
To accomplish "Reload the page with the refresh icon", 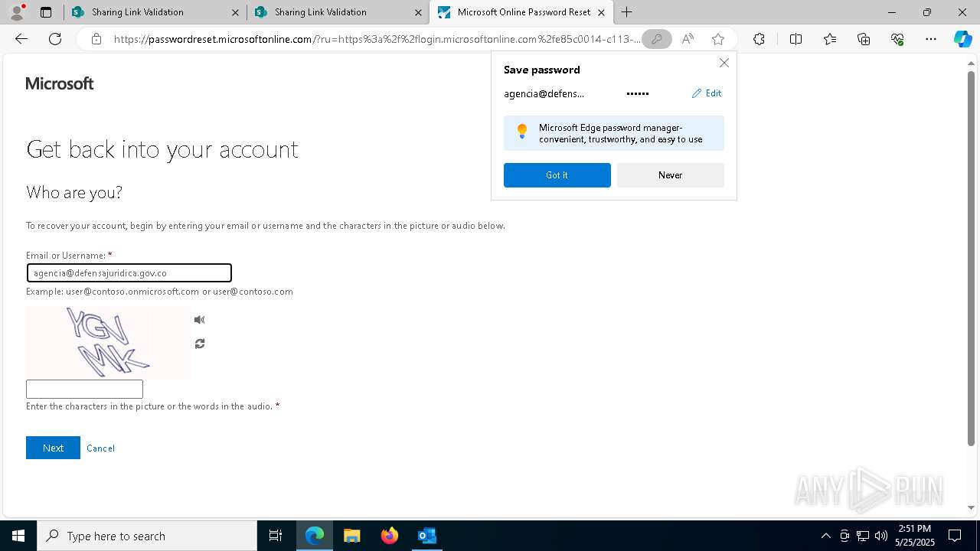I will click(x=55, y=39).
